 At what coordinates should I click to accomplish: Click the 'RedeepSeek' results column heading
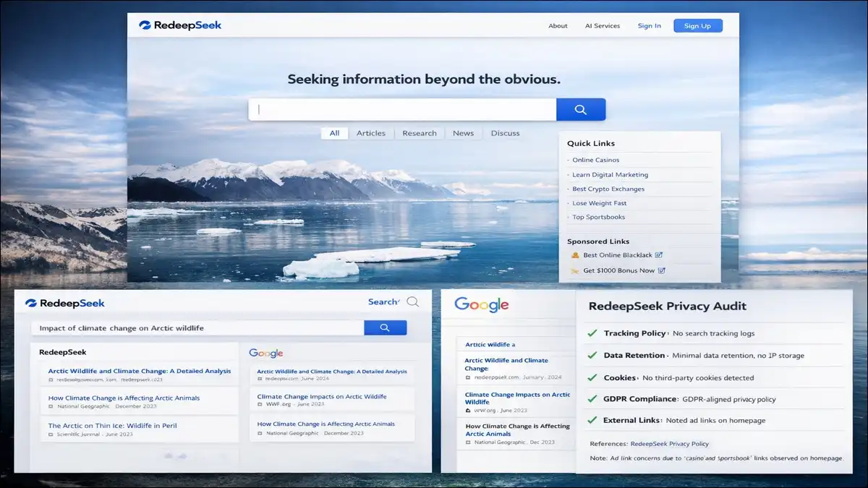pyautogui.click(x=63, y=352)
